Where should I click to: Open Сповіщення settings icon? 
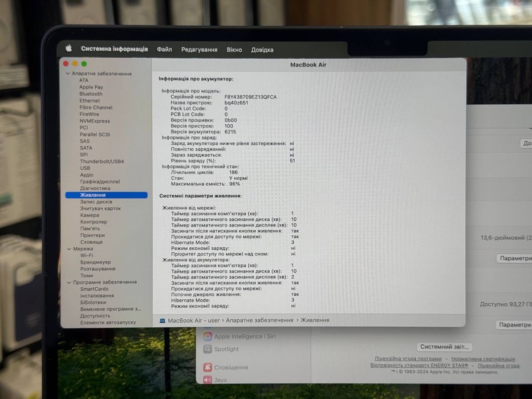click(208, 367)
